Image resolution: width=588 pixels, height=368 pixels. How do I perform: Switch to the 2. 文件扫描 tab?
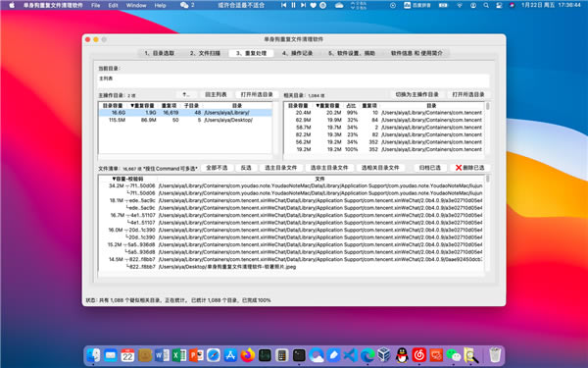pyautogui.click(x=205, y=53)
